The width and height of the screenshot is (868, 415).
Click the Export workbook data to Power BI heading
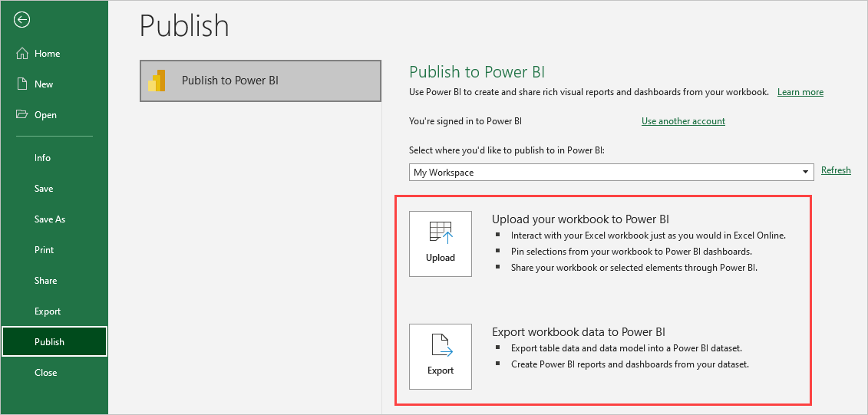click(579, 332)
